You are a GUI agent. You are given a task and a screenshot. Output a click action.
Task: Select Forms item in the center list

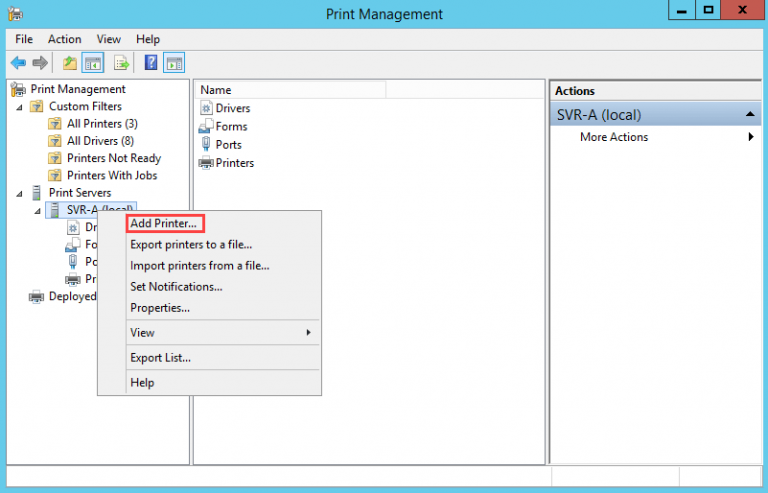231,126
